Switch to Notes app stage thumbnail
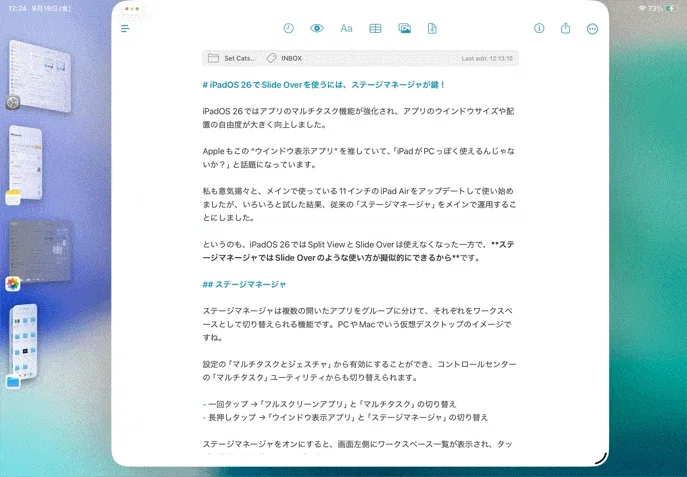This screenshot has width=687, height=477. click(26, 163)
